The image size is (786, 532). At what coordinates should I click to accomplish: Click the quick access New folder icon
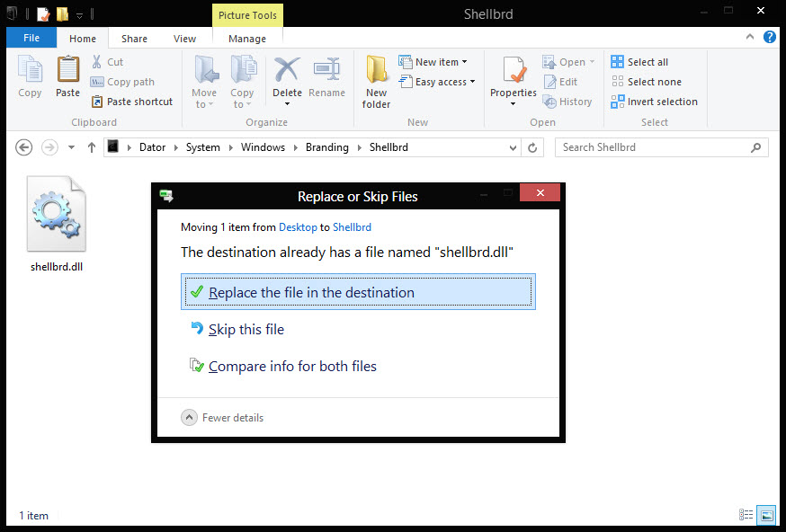point(63,14)
